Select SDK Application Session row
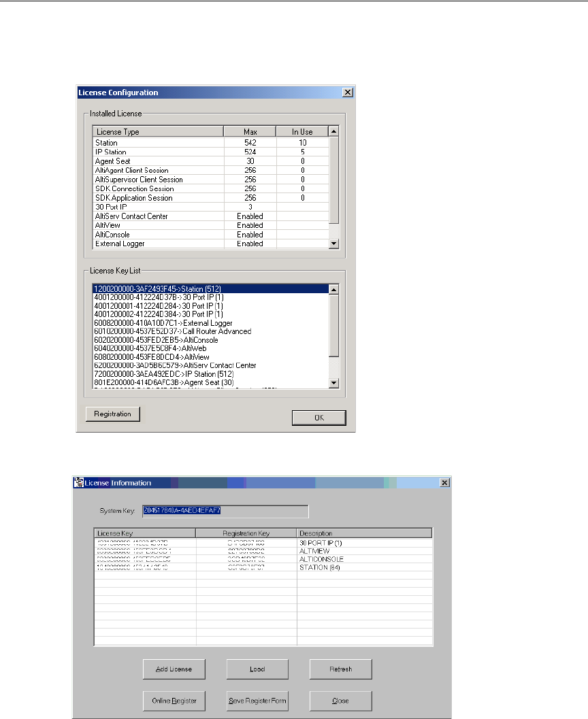Viewport: 588px width, 719px height. pyautogui.click(x=211, y=198)
